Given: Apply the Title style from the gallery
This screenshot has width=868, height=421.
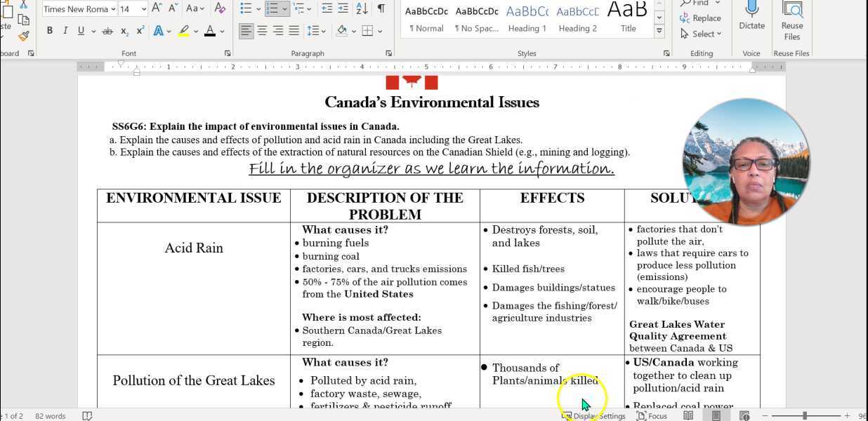Looking at the screenshot, I should 627,18.
